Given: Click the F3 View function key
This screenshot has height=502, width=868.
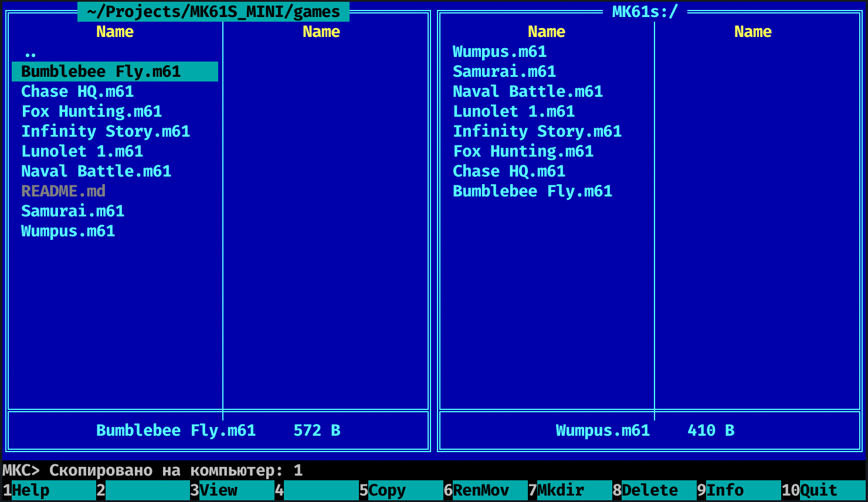Looking at the screenshot, I should [232, 490].
